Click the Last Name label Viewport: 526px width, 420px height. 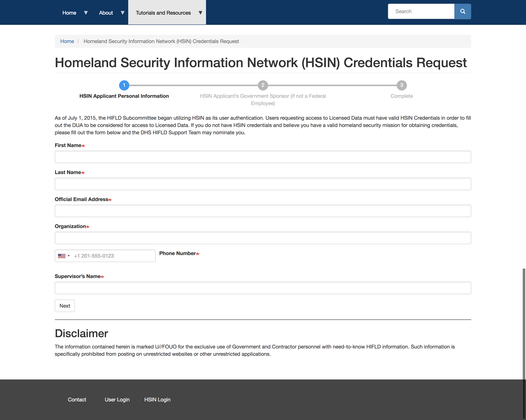pos(70,172)
